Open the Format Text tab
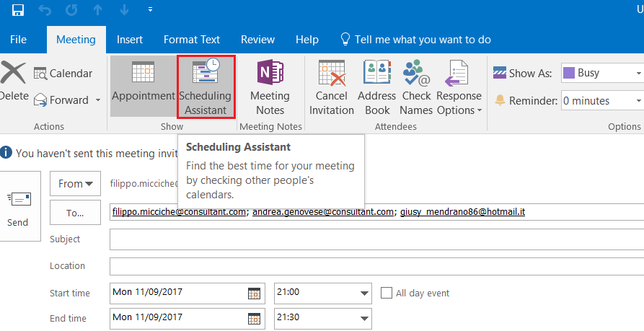The width and height of the screenshot is (644, 331). [x=192, y=40]
